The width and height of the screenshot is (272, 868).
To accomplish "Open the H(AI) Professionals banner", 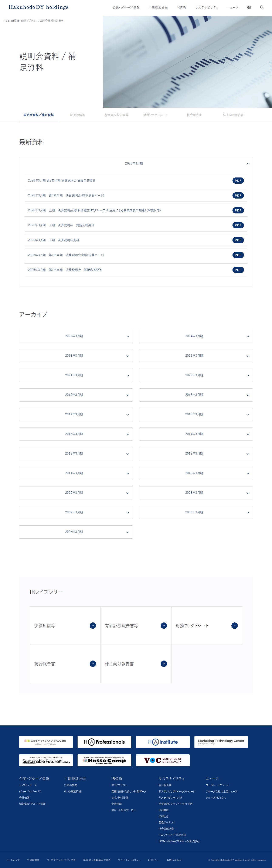I will click(104, 742).
